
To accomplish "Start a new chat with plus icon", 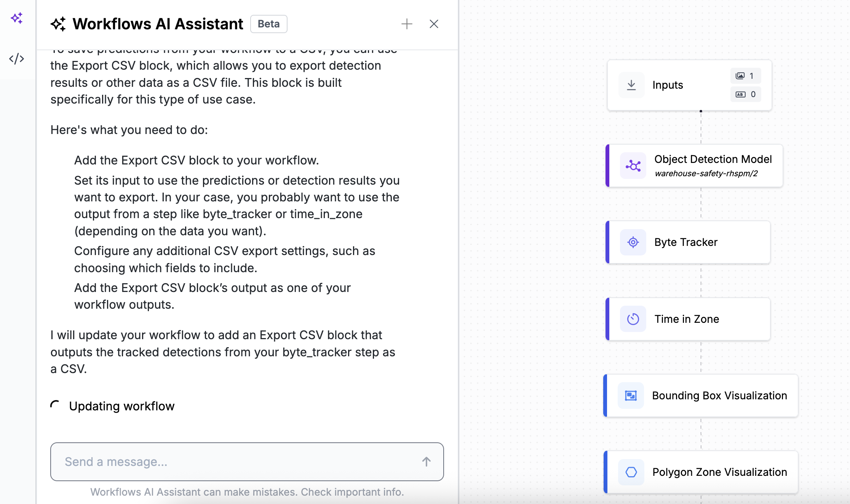I will click(x=407, y=24).
